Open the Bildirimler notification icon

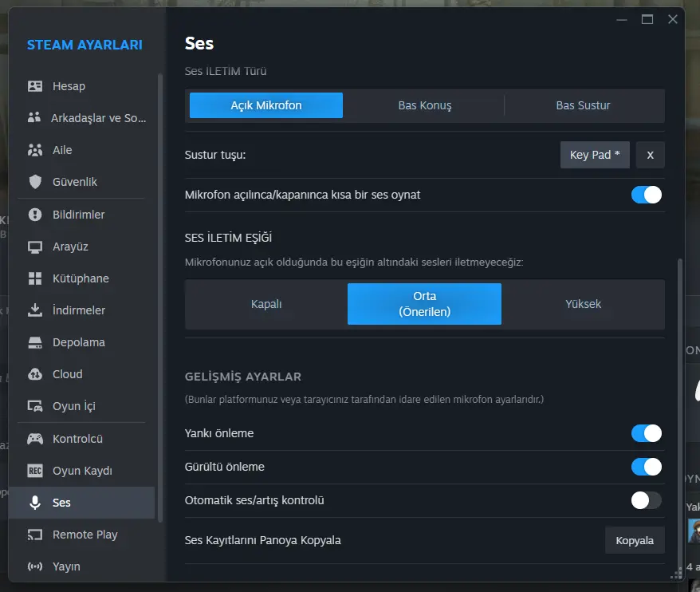[x=35, y=215]
